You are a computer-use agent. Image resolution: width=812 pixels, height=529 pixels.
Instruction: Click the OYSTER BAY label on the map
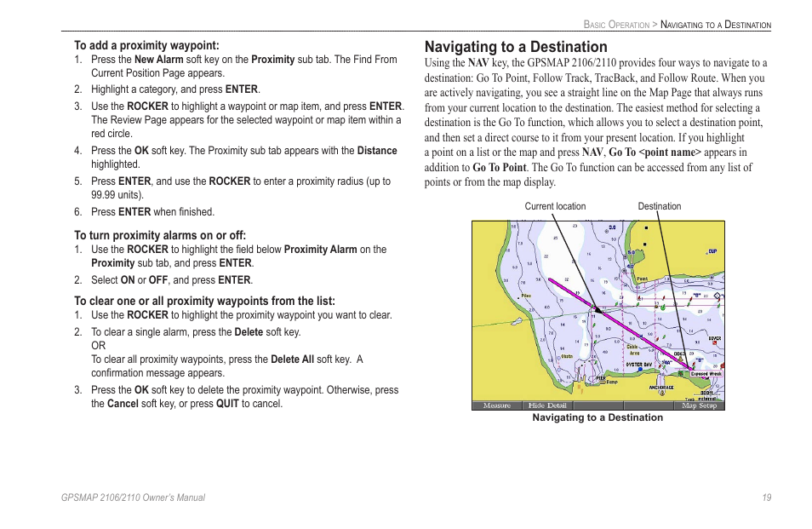(639, 365)
